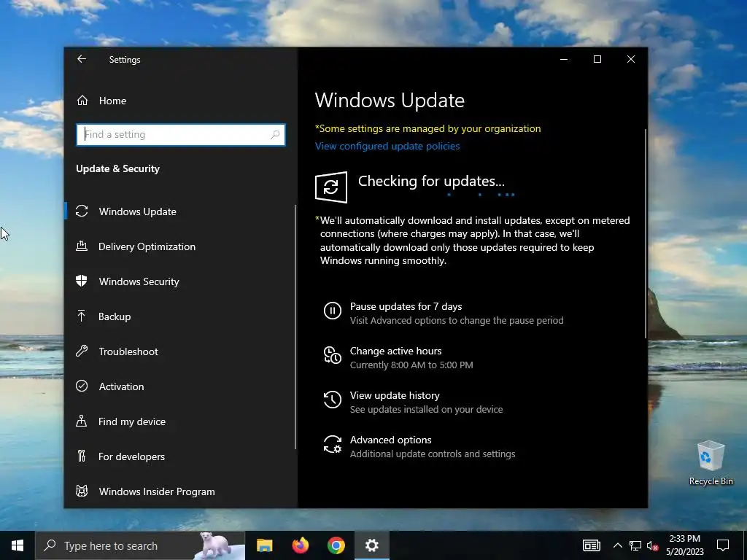Click the Troubleshoot wrench icon
The image size is (747, 560).
pos(82,351)
